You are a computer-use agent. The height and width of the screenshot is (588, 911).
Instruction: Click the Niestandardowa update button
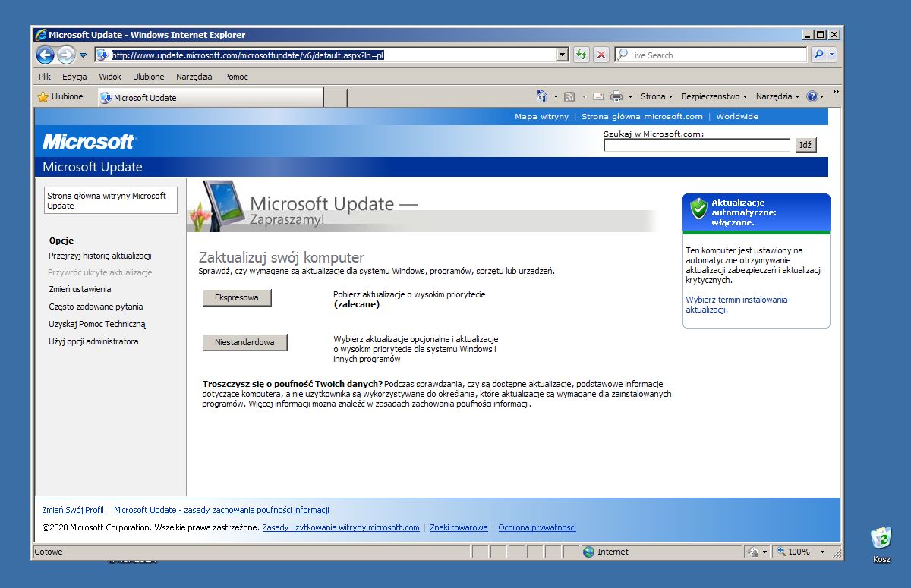click(x=245, y=343)
